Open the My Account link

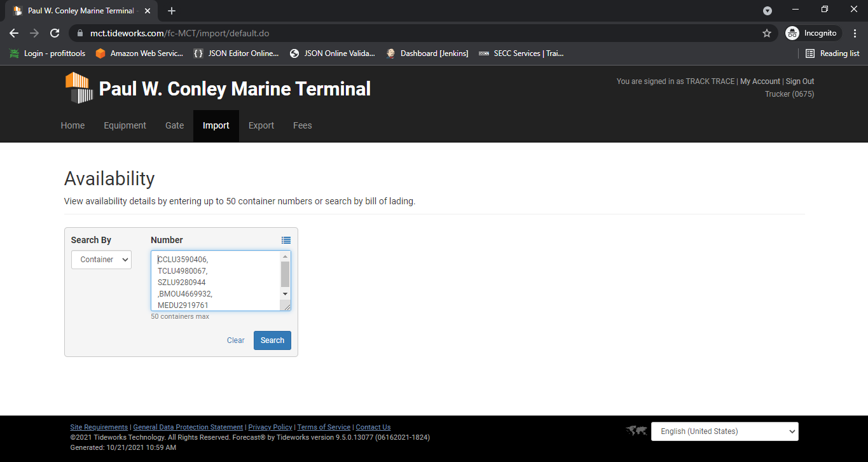click(760, 81)
